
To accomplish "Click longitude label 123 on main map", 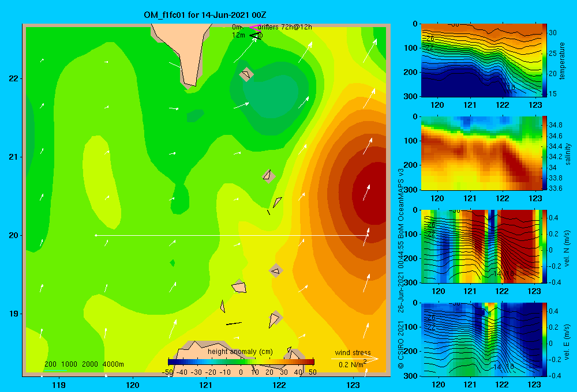I will pyautogui.click(x=353, y=385).
